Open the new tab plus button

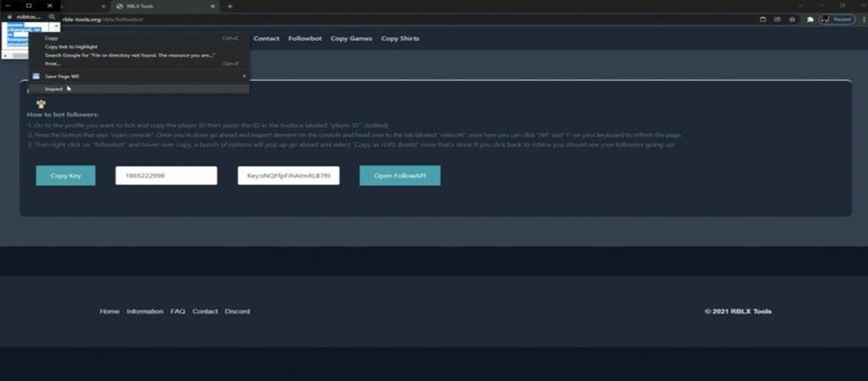(230, 6)
